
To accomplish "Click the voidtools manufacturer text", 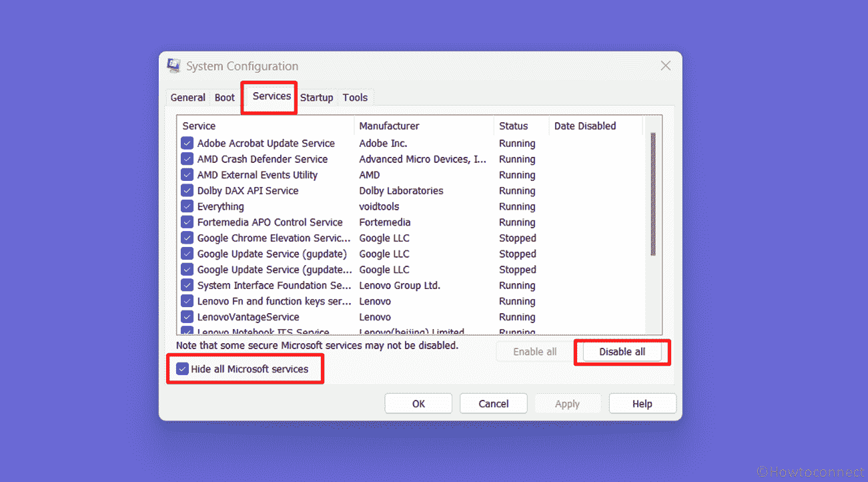I will coord(379,206).
